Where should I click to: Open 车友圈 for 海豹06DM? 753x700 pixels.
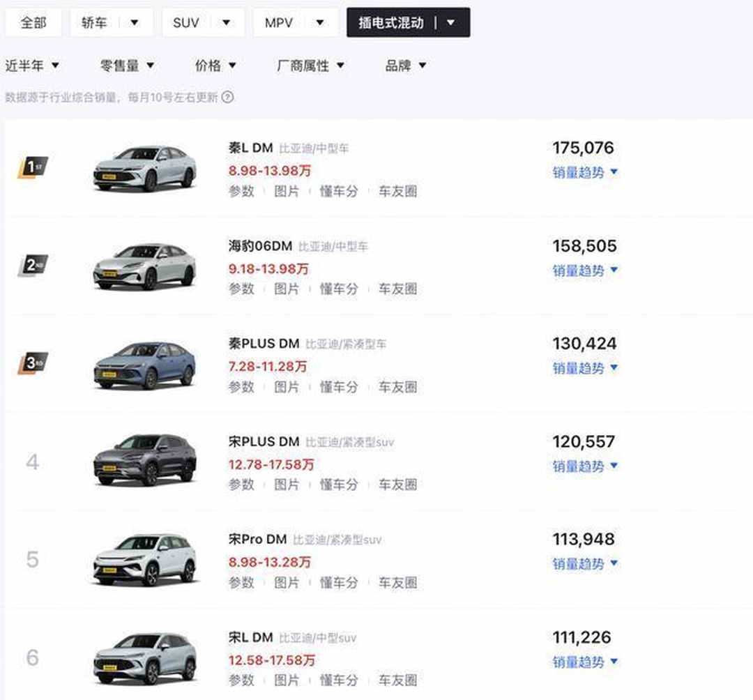click(397, 289)
